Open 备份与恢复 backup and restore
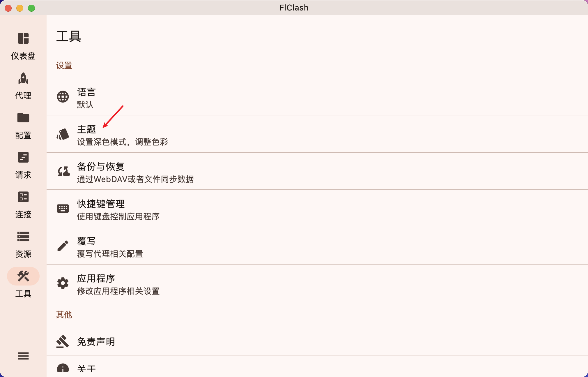 coord(317,171)
